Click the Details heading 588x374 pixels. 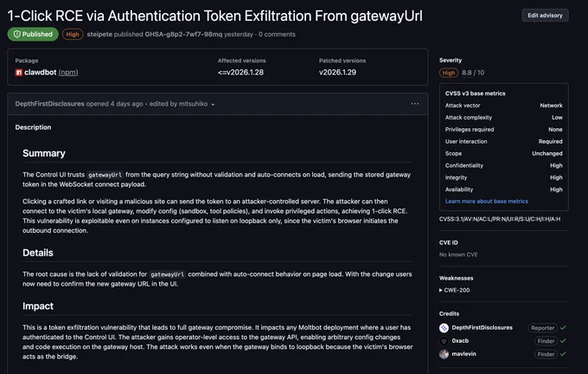[38, 253]
